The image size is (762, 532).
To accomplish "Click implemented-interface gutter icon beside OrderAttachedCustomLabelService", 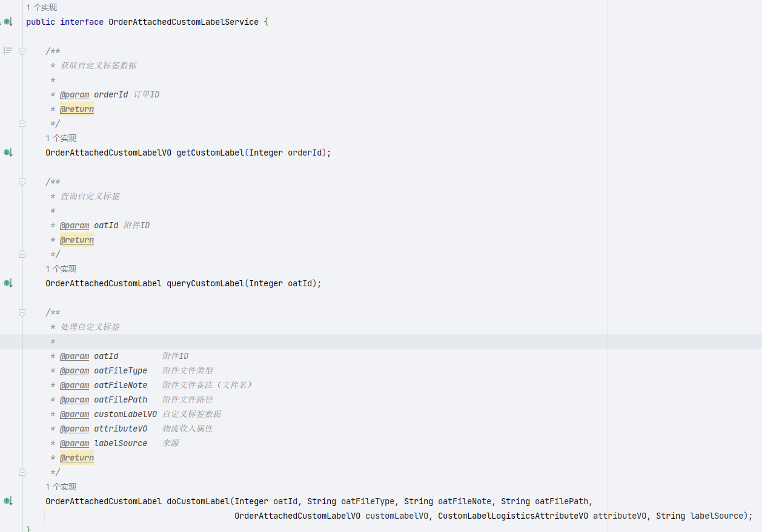I will click(7, 22).
